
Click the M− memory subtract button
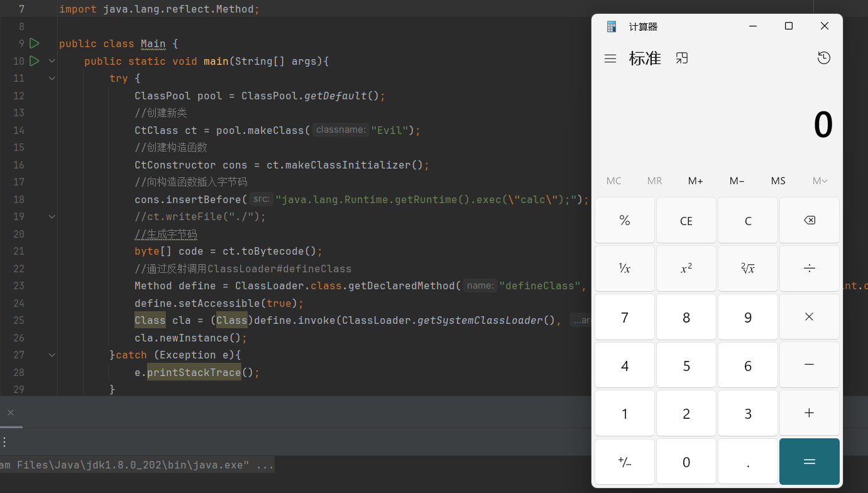737,180
